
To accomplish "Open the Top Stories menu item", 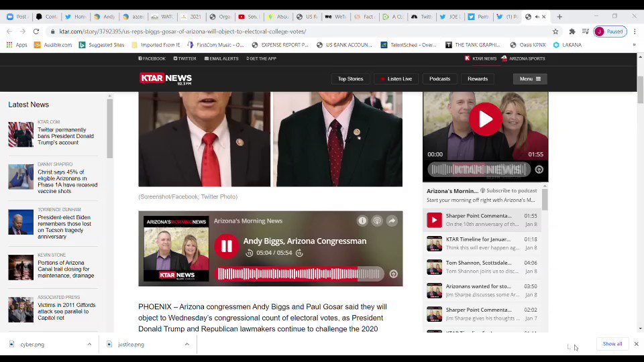I will point(350,79).
